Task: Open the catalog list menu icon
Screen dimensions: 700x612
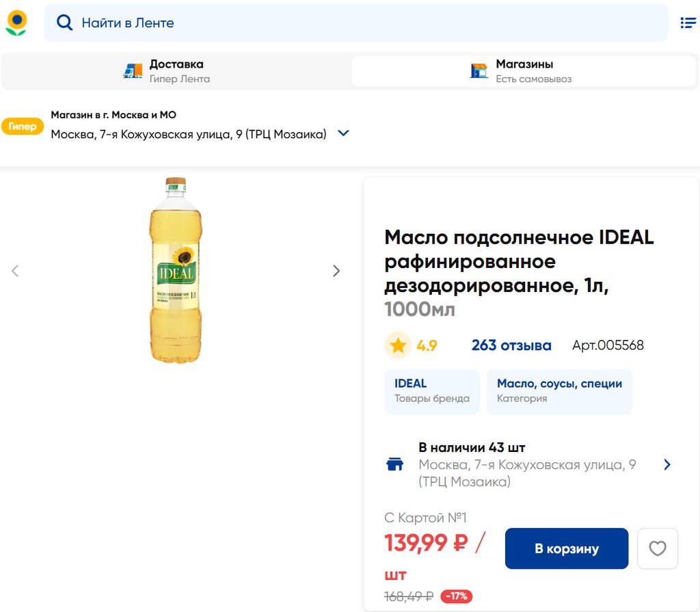Action: [688, 23]
